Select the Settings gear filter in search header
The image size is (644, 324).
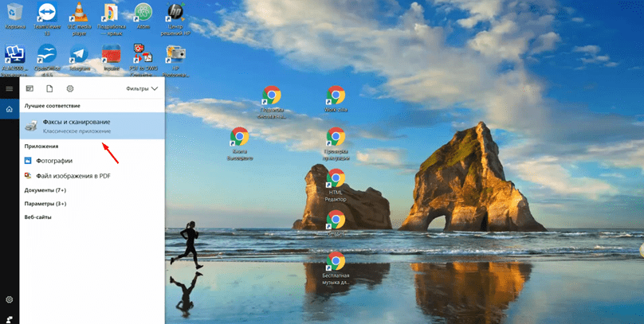(x=70, y=89)
